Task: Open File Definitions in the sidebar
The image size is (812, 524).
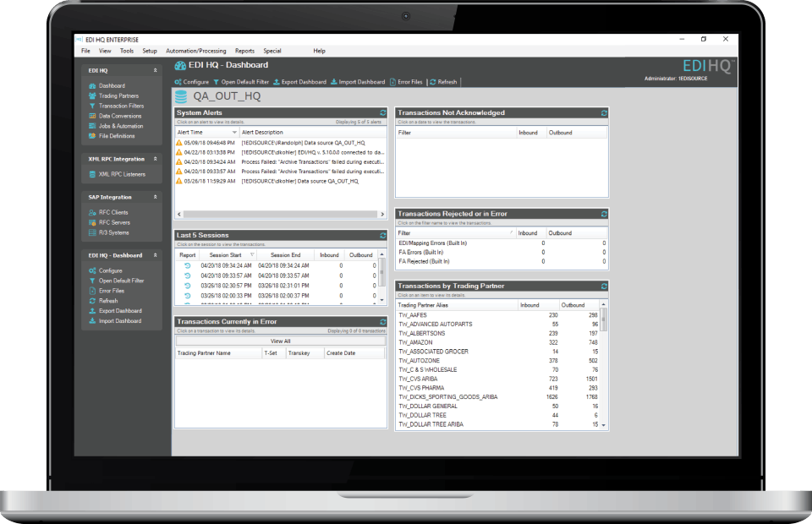Action: [112, 136]
